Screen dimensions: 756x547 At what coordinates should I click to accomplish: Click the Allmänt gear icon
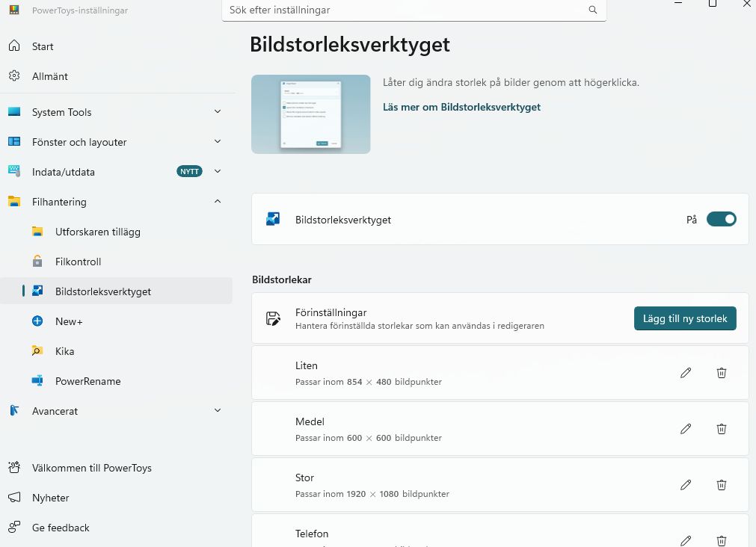click(x=14, y=75)
